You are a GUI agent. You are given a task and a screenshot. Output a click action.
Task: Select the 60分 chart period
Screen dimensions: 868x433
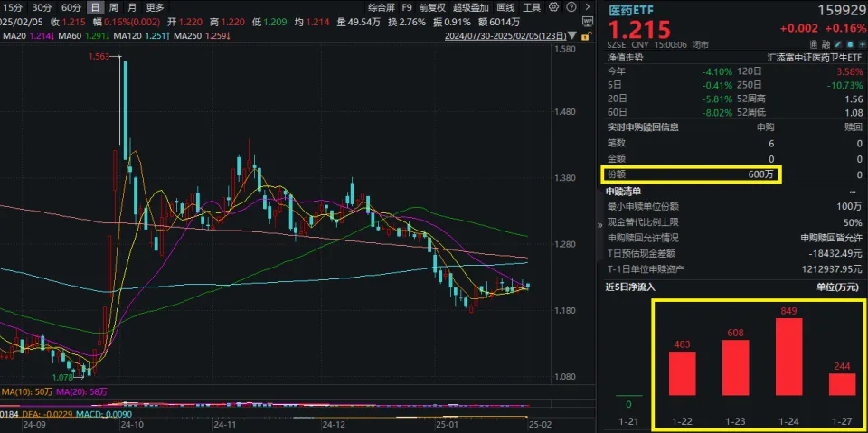point(71,7)
